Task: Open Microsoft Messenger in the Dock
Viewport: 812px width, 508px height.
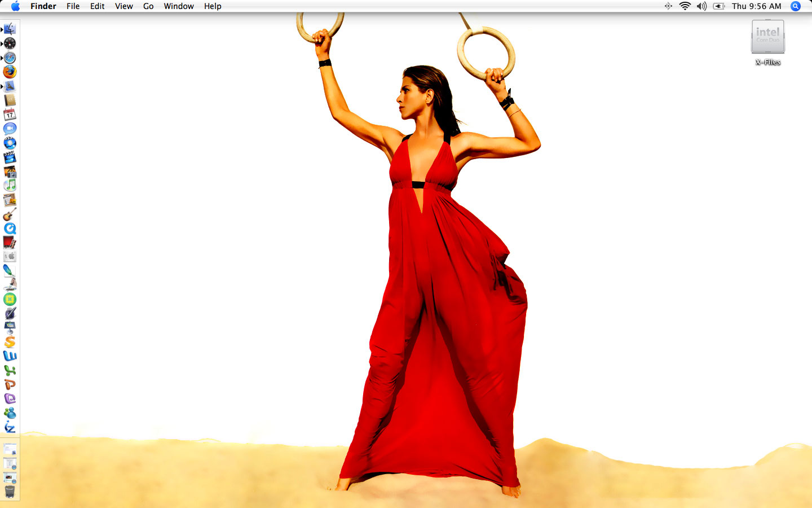Action: coord(10,413)
